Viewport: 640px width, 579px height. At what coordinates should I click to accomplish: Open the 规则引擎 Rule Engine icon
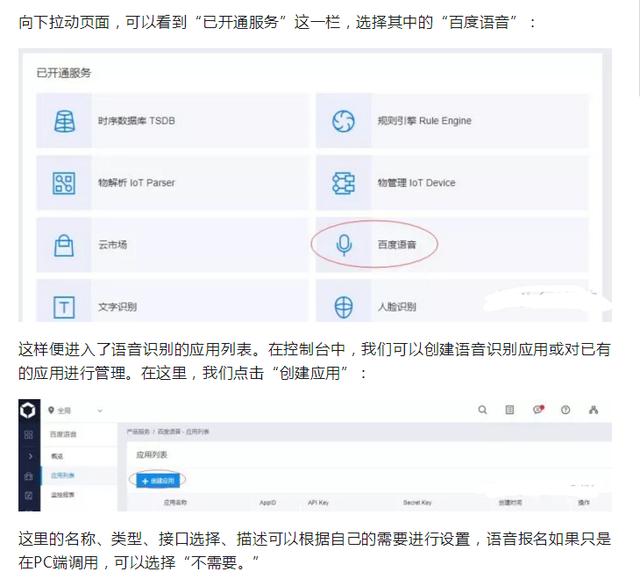343,121
